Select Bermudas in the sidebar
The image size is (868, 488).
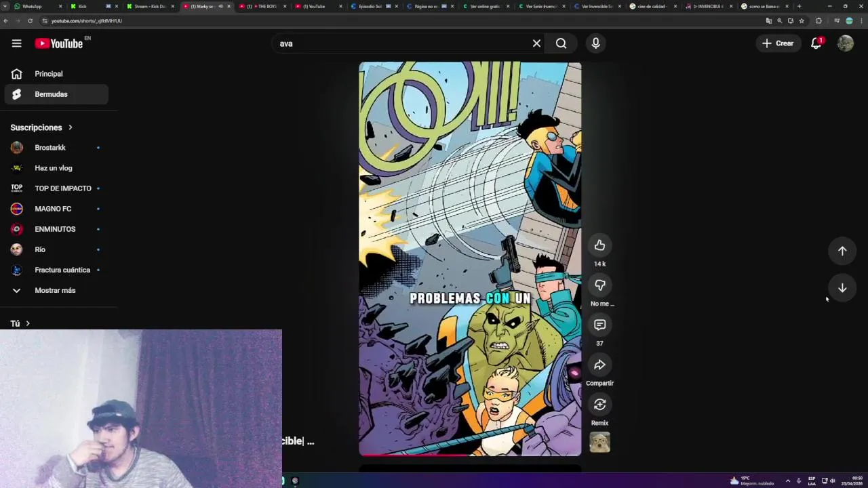[56, 94]
